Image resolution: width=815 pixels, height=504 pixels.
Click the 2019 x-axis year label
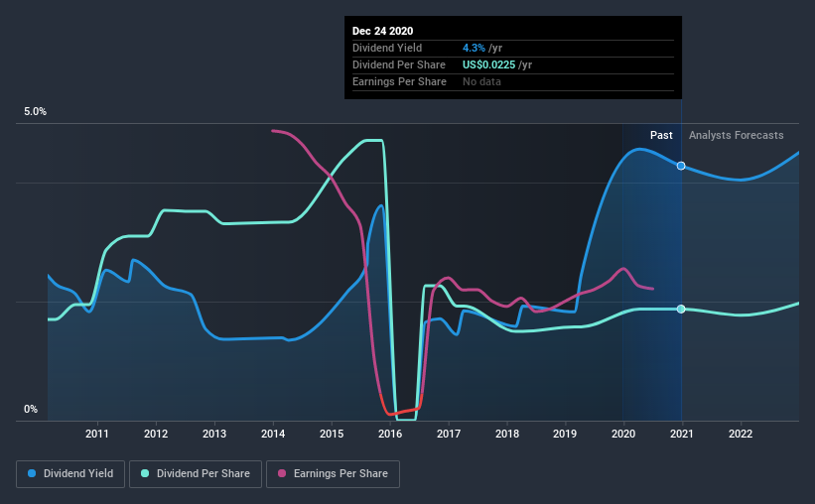[565, 434]
